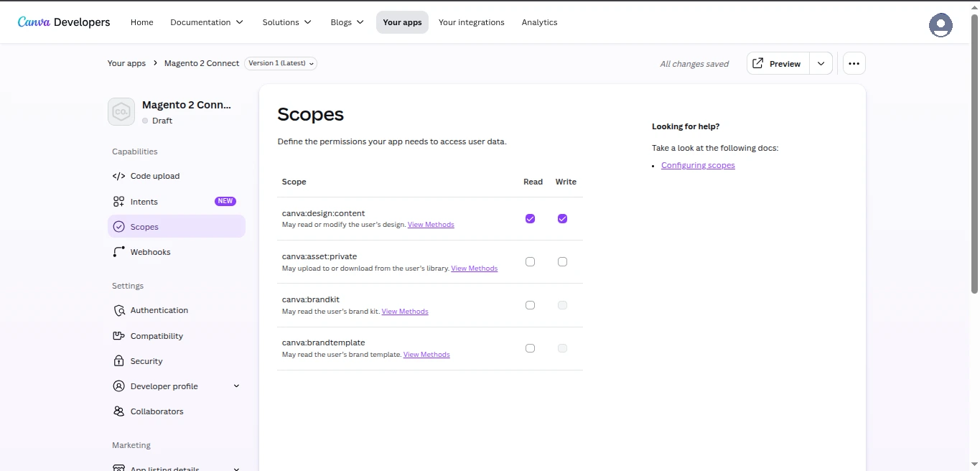Uncheck Read for canva:design:content
The image size is (980, 471).
point(530,218)
